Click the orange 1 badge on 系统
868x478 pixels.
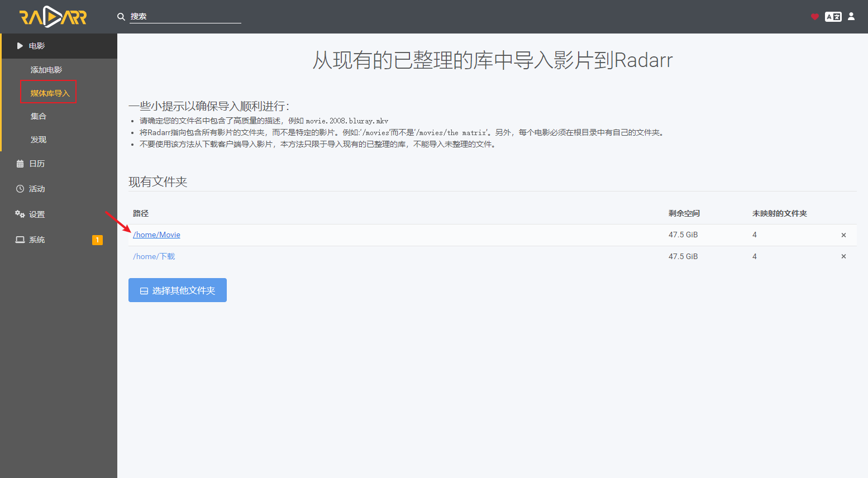[x=97, y=240]
